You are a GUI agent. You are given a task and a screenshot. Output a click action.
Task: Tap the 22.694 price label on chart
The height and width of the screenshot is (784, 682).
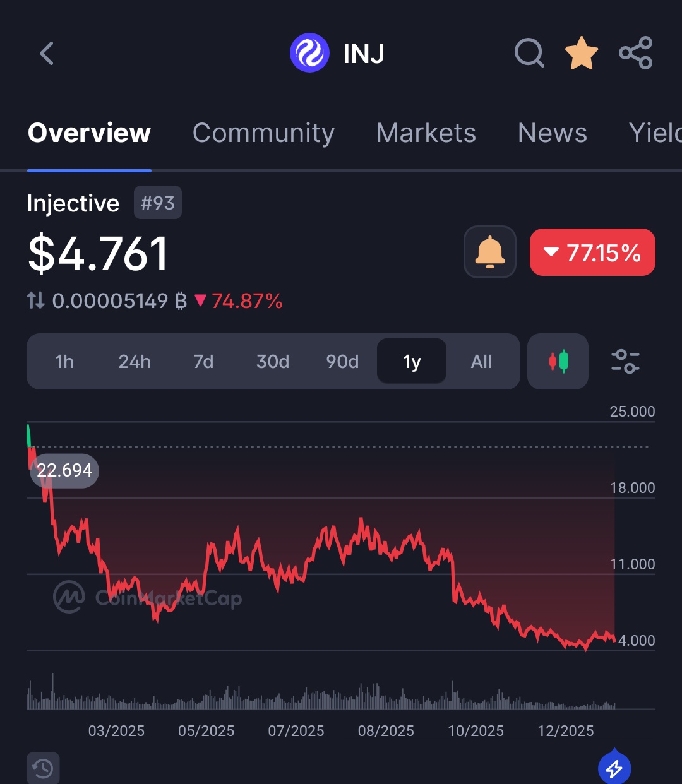tap(64, 470)
